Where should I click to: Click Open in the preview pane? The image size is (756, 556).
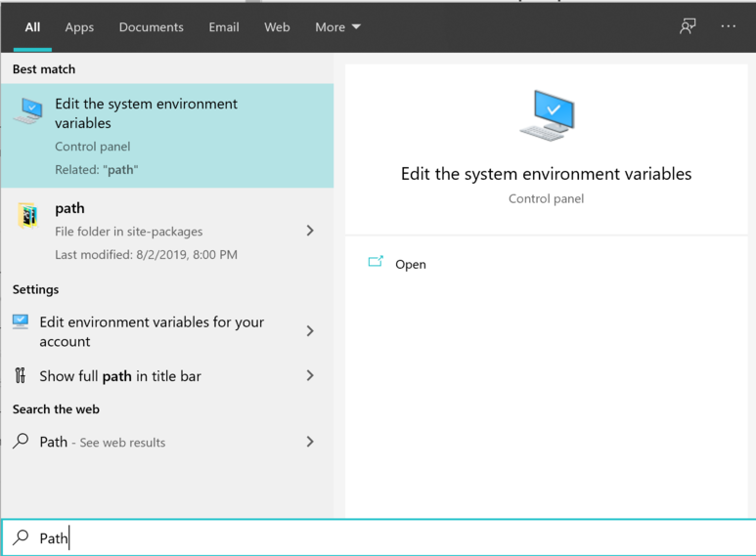click(x=411, y=265)
